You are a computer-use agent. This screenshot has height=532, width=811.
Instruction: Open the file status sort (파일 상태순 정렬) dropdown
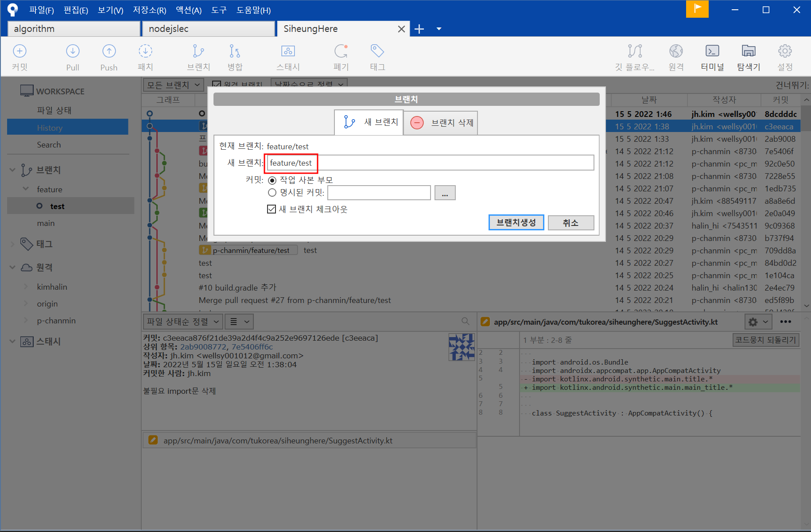(182, 322)
